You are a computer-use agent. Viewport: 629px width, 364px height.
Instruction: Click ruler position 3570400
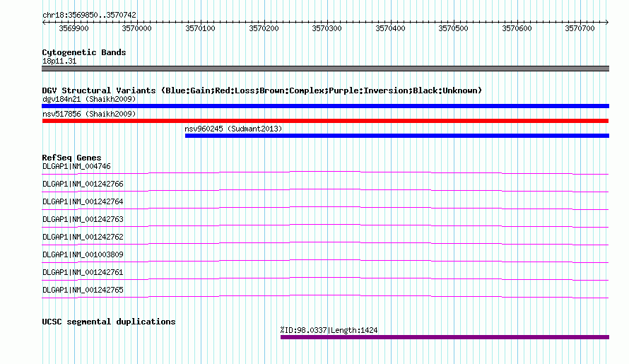tap(390, 28)
